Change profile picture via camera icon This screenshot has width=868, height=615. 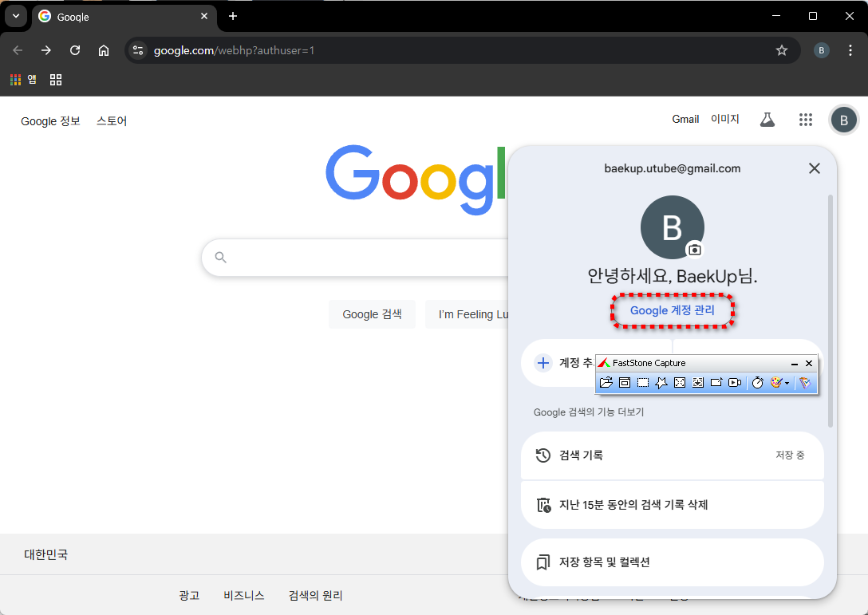[694, 250]
